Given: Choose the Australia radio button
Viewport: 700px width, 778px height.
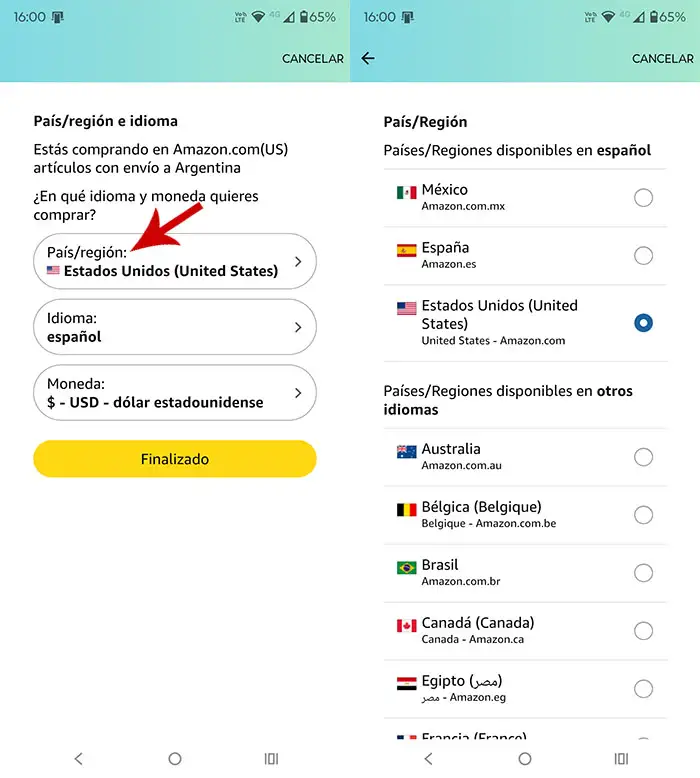Looking at the screenshot, I should (643, 457).
